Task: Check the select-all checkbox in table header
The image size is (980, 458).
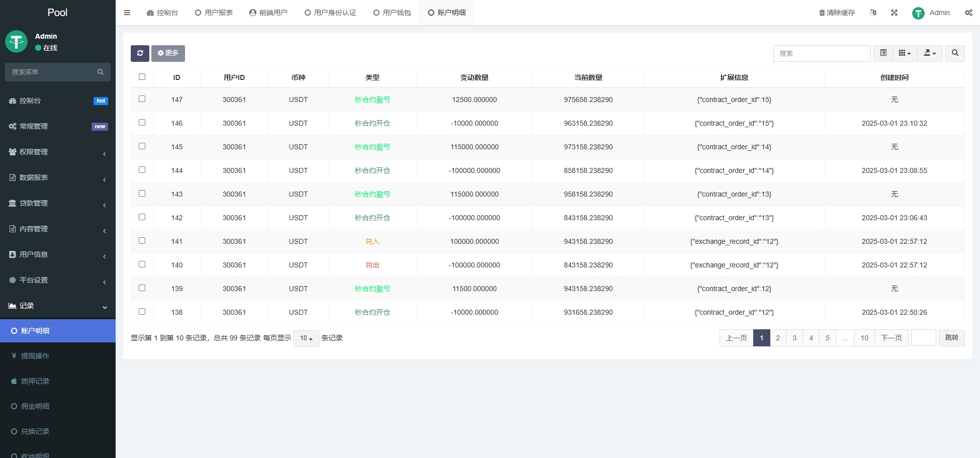Action: (x=142, y=77)
